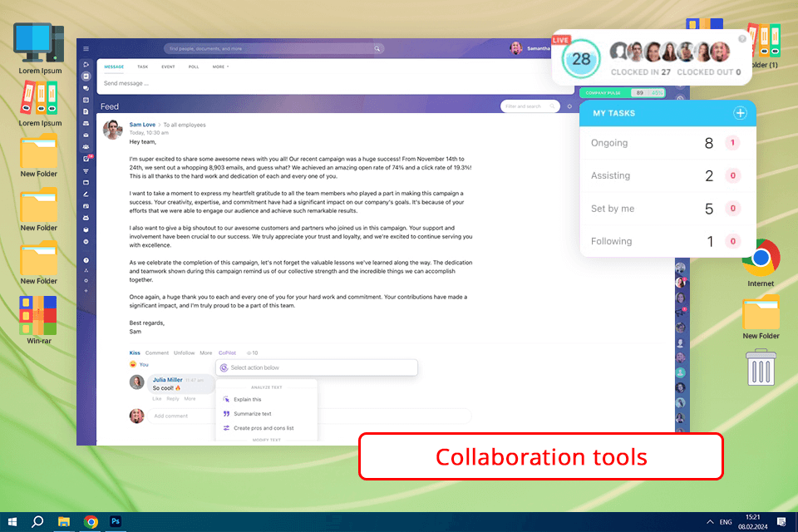This screenshot has width=798, height=532.
Task: Add a new task with the My Tasks plus icon
Action: pos(740,113)
